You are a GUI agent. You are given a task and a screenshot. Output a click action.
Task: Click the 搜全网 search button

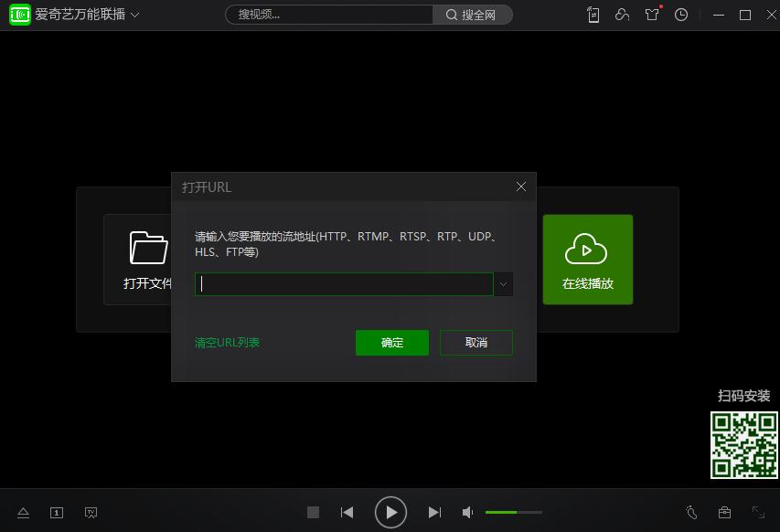pyautogui.click(x=471, y=15)
